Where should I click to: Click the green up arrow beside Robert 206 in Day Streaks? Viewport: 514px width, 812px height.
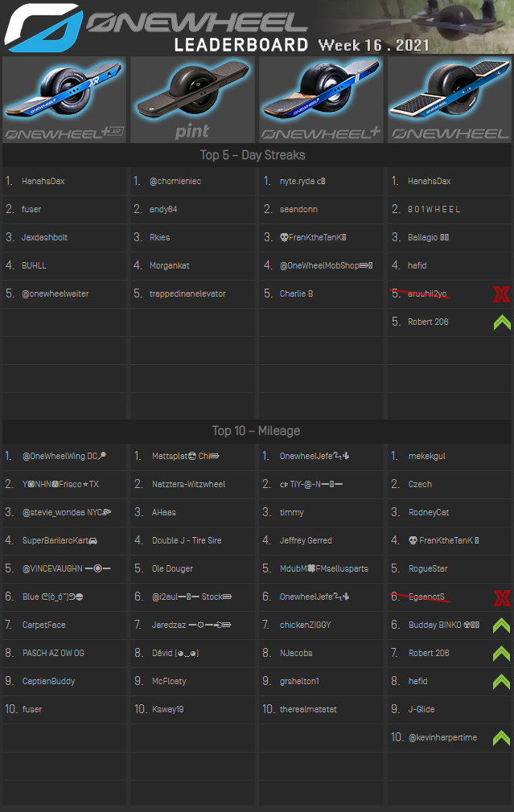coord(501,322)
